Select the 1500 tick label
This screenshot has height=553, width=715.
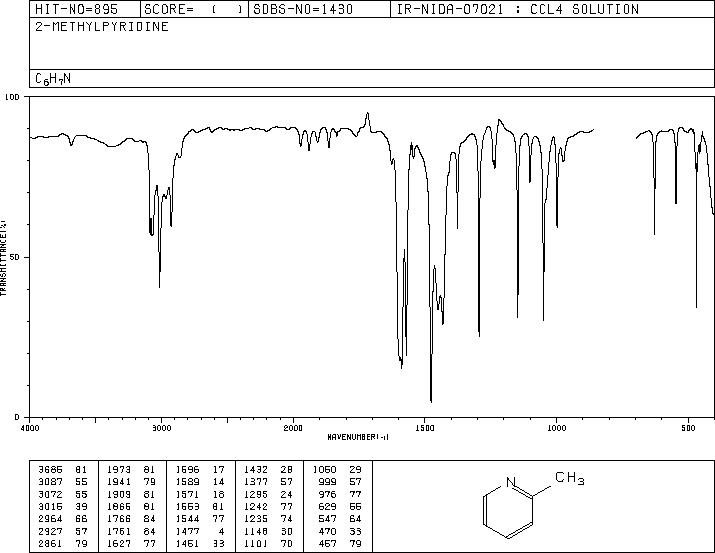425,428
